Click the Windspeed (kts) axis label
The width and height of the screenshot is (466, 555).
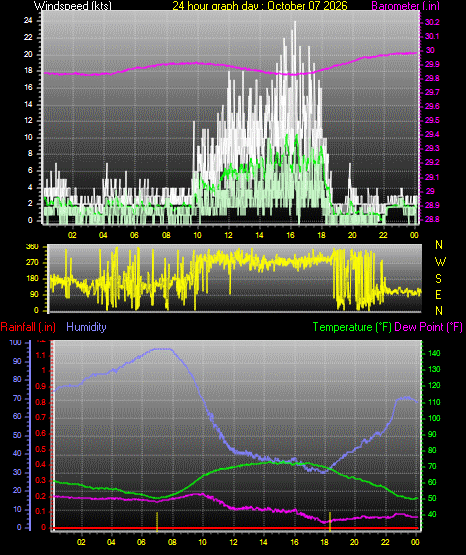tap(73, 5)
